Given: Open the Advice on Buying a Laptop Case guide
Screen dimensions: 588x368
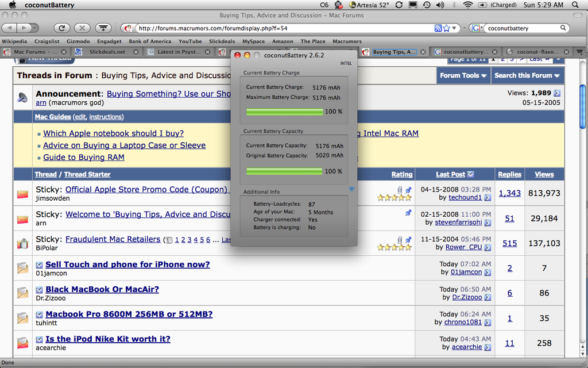Looking at the screenshot, I should [124, 145].
